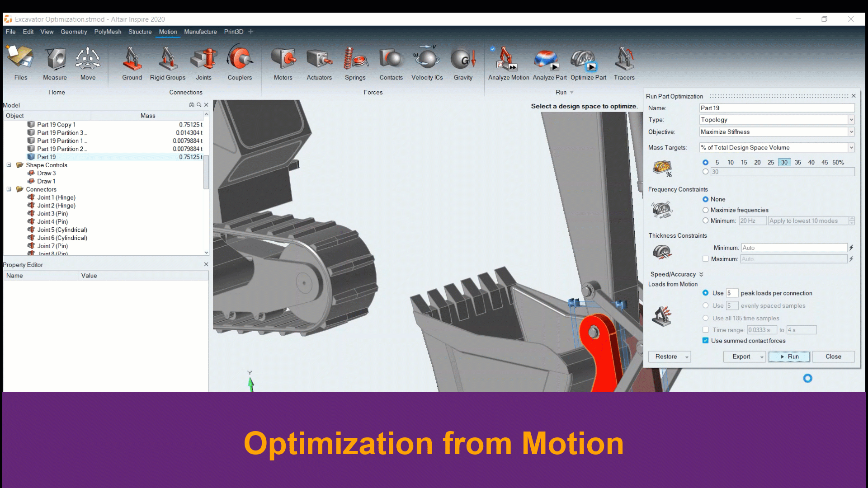Select Maximize frequencies radio button
The height and width of the screenshot is (488, 868).
pyautogui.click(x=705, y=210)
